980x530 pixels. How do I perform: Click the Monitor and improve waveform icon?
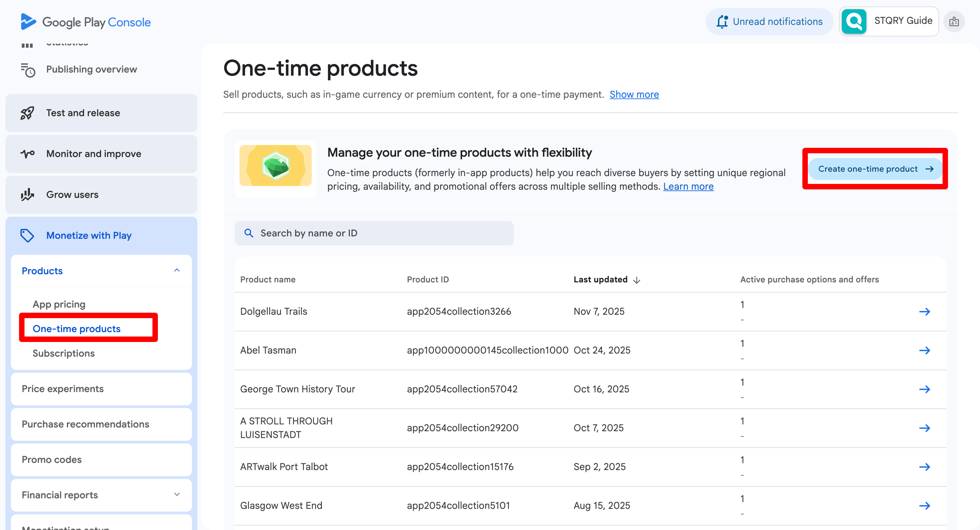coord(27,153)
